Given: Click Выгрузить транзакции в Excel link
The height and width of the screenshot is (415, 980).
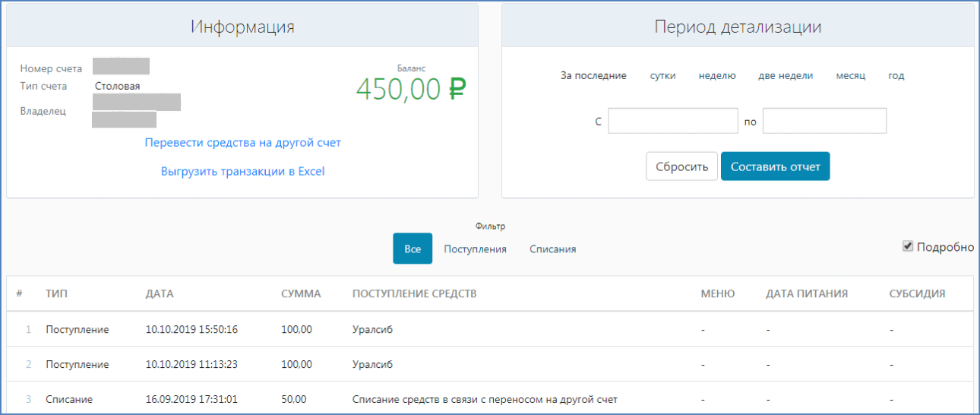Looking at the screenshot, I should pos(242,171).
